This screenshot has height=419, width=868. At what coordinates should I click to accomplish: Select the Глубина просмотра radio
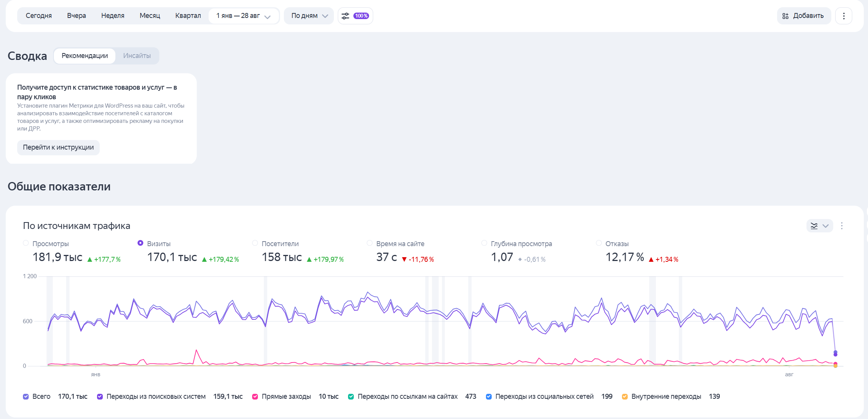coord(484,243)
